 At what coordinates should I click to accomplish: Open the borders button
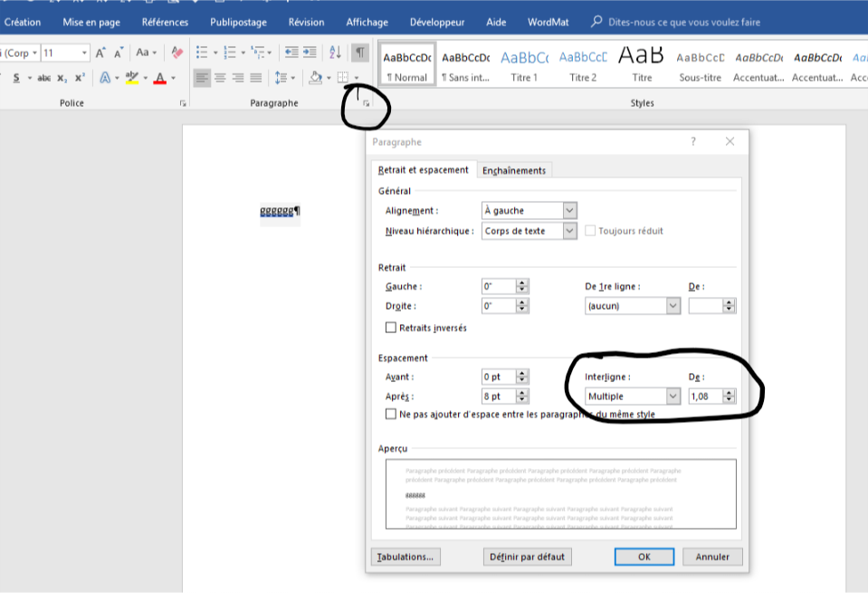(x=343, y=78)
